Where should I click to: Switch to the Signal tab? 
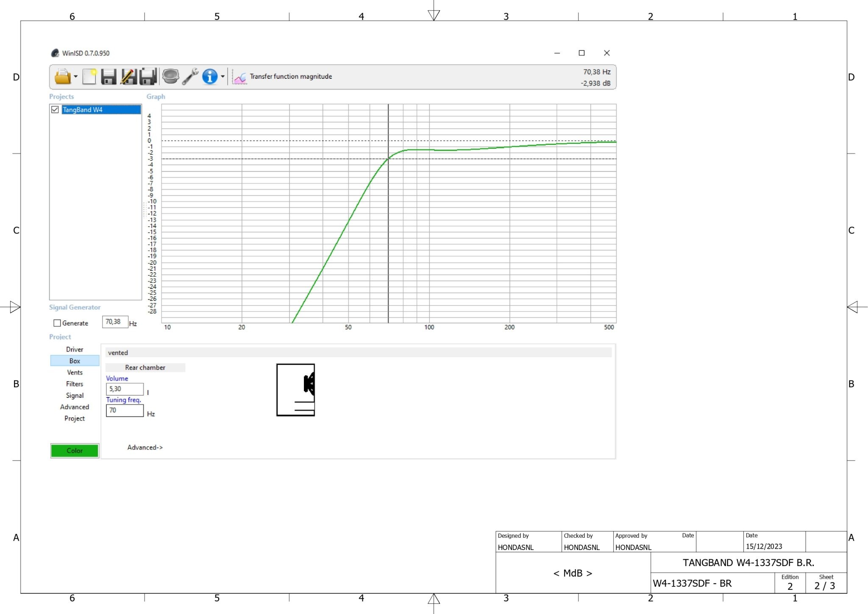(75, 395)
